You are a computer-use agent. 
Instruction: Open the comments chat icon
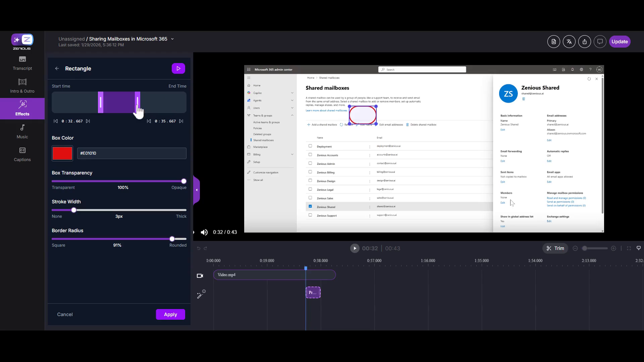tap(600, 42)
